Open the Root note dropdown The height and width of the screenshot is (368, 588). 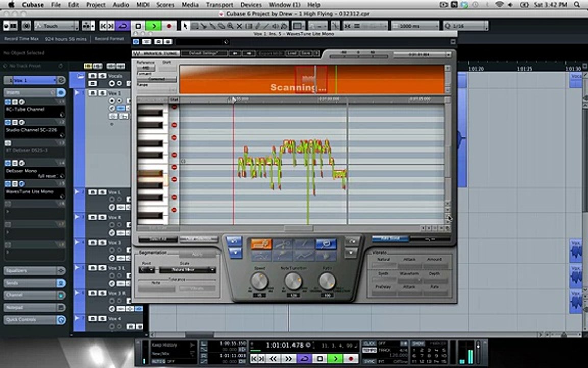(146, 270)
